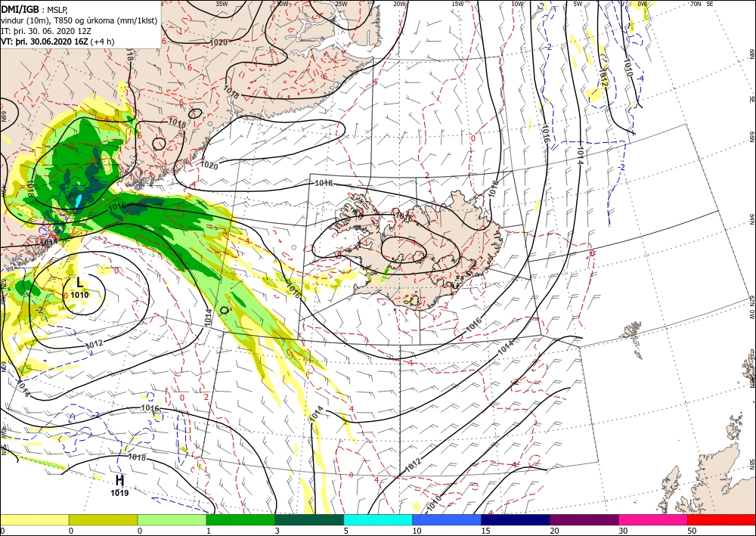Click the red legend color block
The height and width of the screenshot is (536, 756).
point(721,519)
